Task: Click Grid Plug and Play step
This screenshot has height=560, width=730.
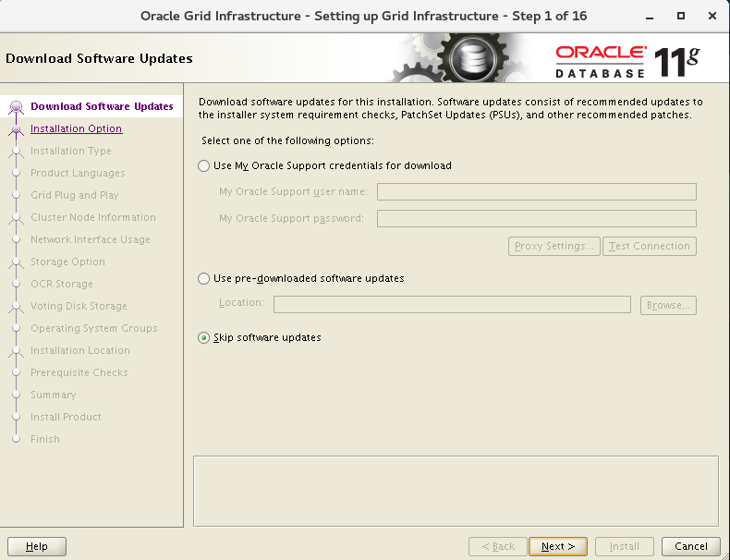Action: [75, 195]
